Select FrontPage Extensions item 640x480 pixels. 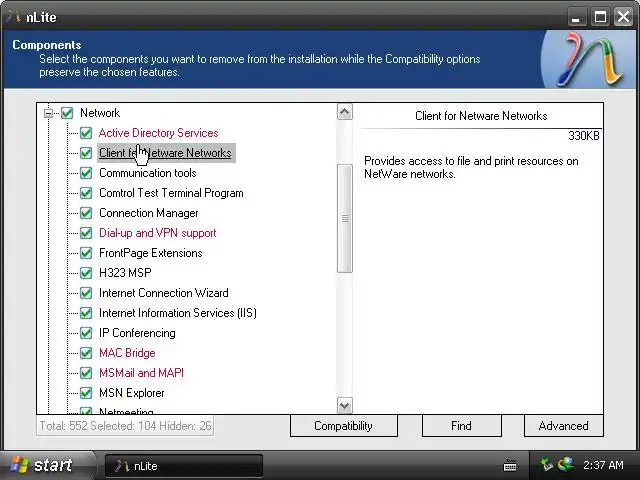pyautogui.click(x=151, y=253)
